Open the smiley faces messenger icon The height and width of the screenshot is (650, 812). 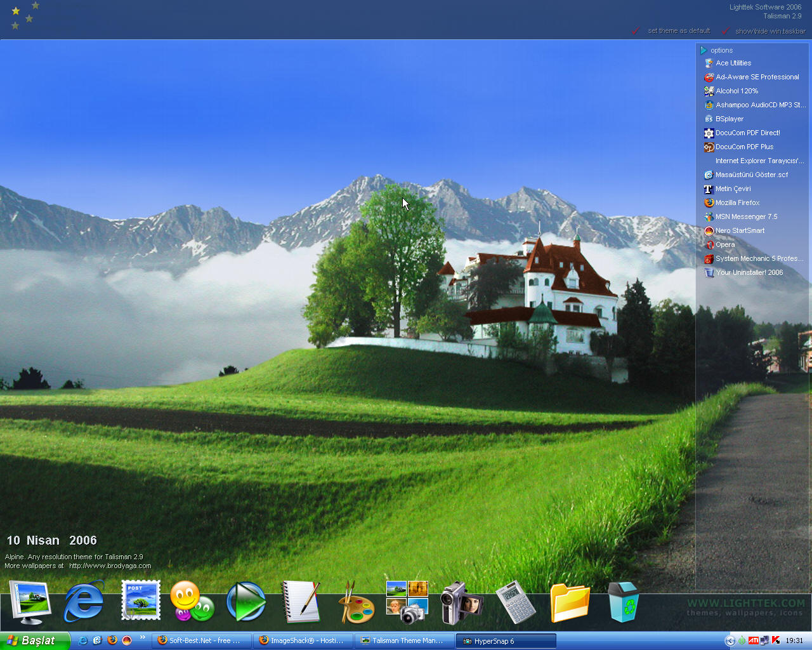(x=192, y=602)
